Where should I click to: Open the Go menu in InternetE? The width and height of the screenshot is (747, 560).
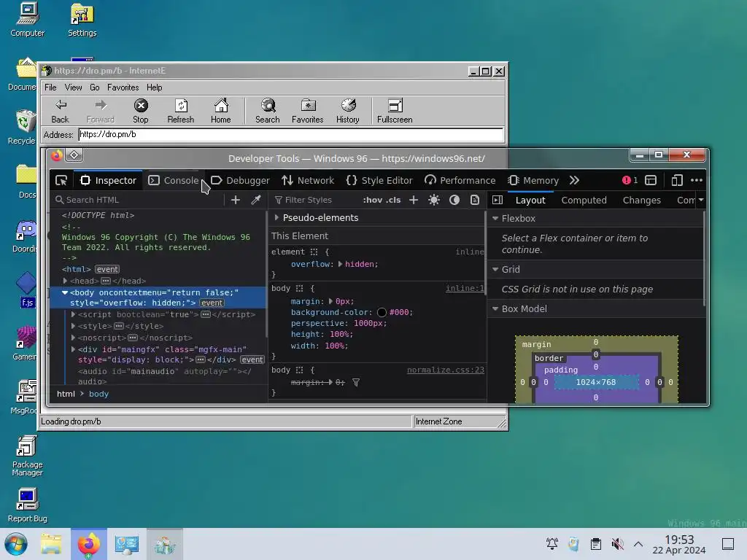click(x=95, y=87)
